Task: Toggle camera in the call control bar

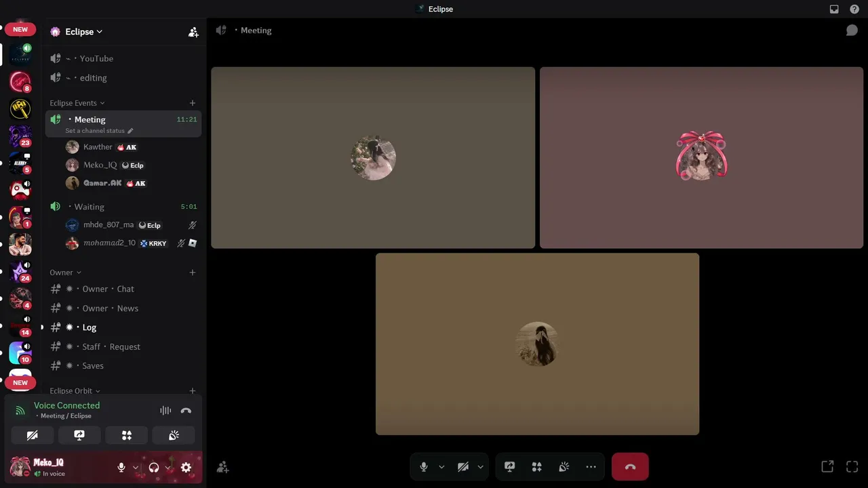Action: [x=463, y=467]
